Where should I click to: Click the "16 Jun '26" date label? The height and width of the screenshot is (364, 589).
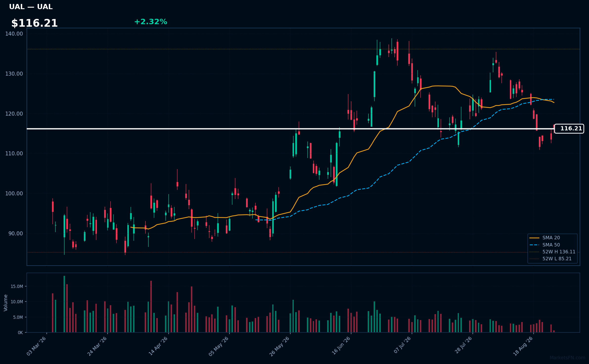[x=341, y=346]
